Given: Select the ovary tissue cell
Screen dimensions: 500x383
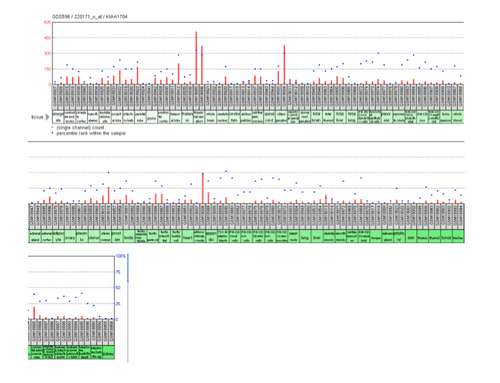Looking at the screenshot, I should (x=70, y=236).
